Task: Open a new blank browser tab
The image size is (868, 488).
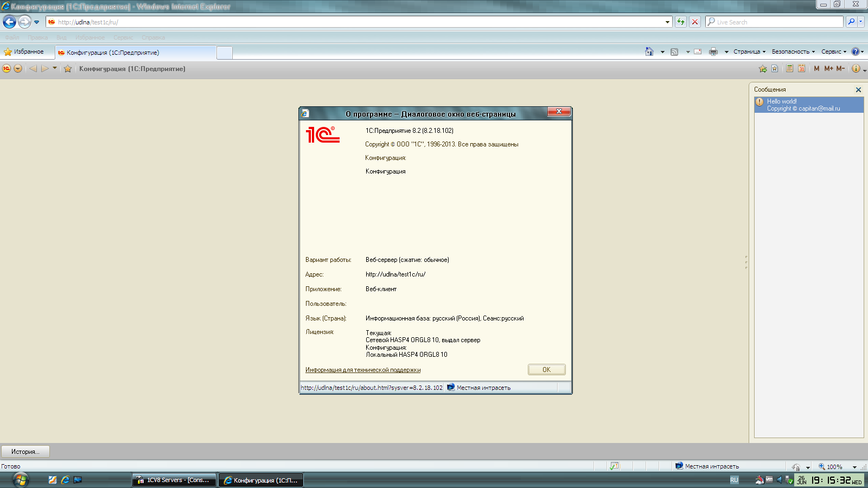Action: coord(225,53)
